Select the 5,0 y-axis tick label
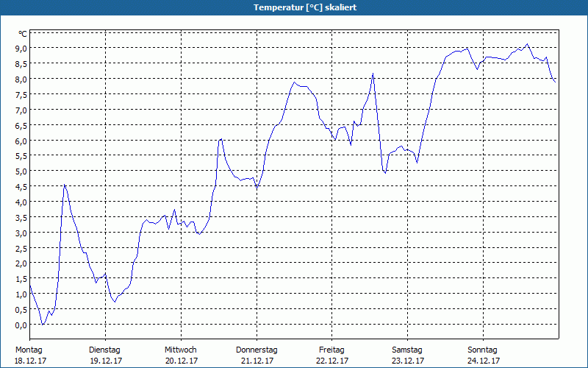Viewport: 588px width, 368px height. (x=21, y=171)
